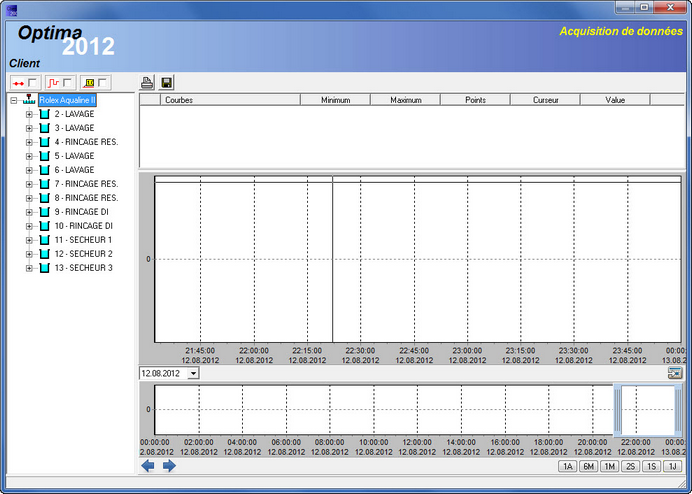This screenshot has height=494, width=692.
Task: Click the red step curve display icon
Action: pyautogui.click(x=53, y=83)
